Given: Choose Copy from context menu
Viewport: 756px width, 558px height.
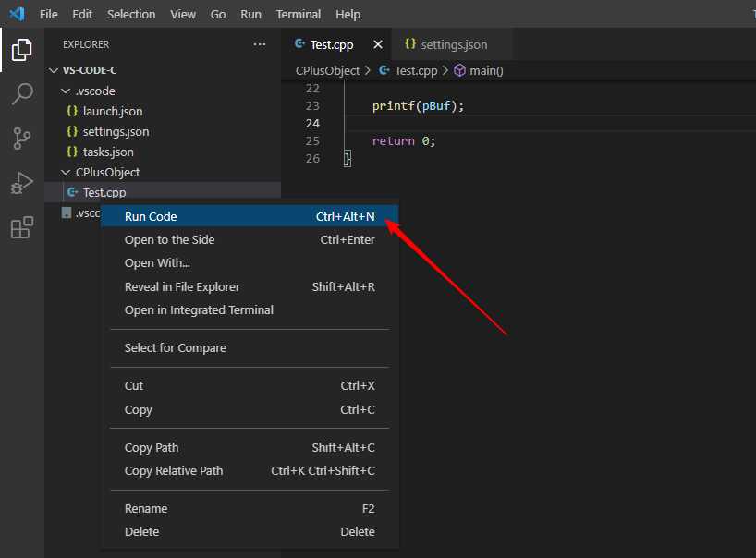Looking at the screenshot, I should [x=250, y=409].
